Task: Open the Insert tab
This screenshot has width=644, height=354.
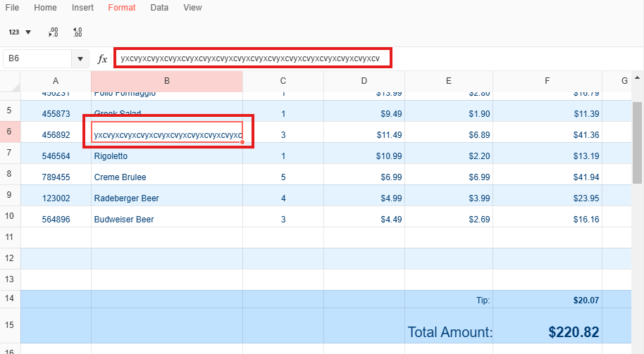Action: tap(82, 8)
